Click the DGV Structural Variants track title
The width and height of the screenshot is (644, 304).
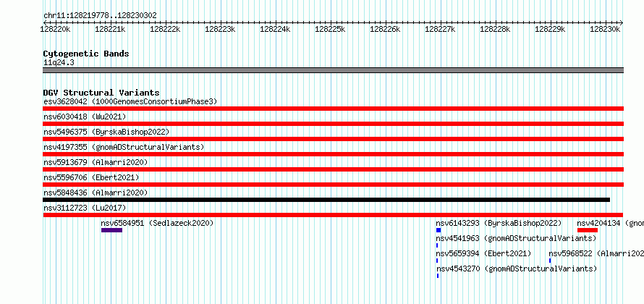point(101,93)
